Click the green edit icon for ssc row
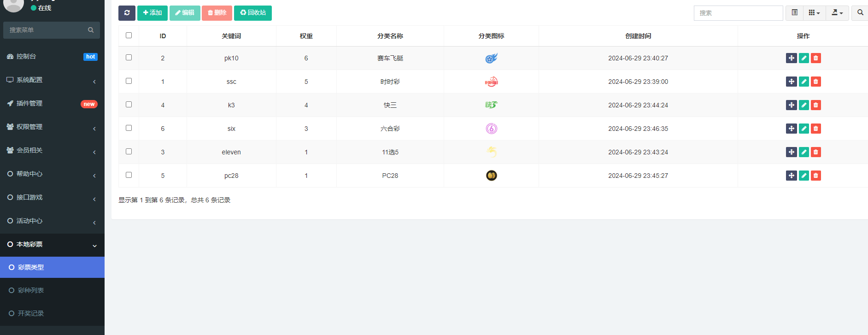 click(x=803, y=82)
